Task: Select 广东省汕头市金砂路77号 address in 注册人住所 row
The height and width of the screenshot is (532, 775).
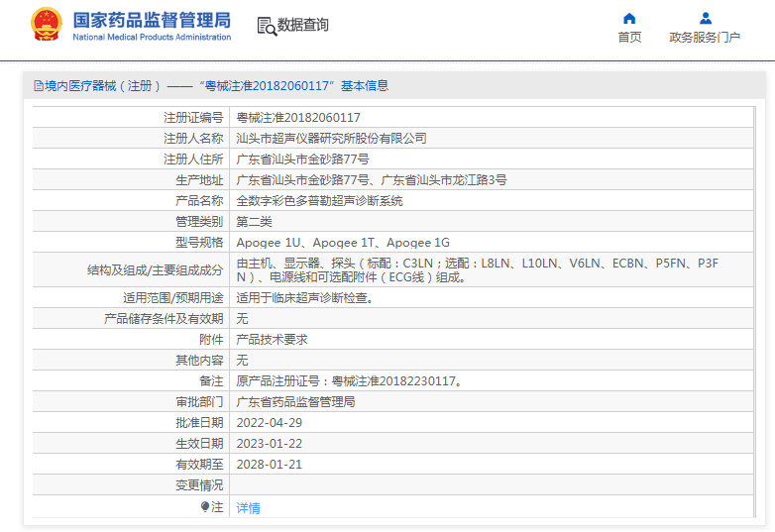Action: click(302, 160)
